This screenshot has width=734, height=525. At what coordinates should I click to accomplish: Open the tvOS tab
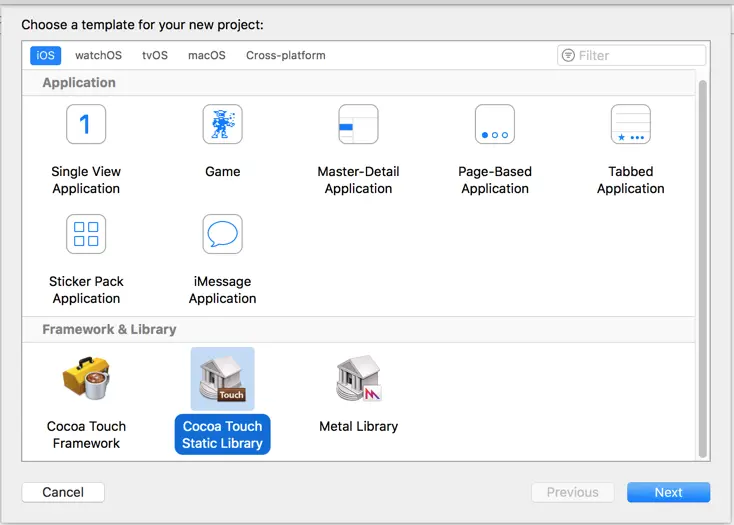click(155, 55)
